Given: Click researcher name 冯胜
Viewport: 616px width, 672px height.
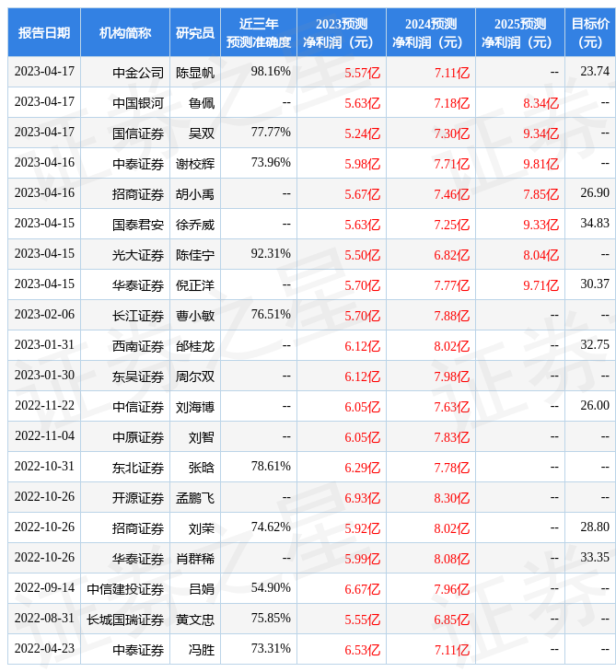Looking at the screenshot, I should point(202,651).
